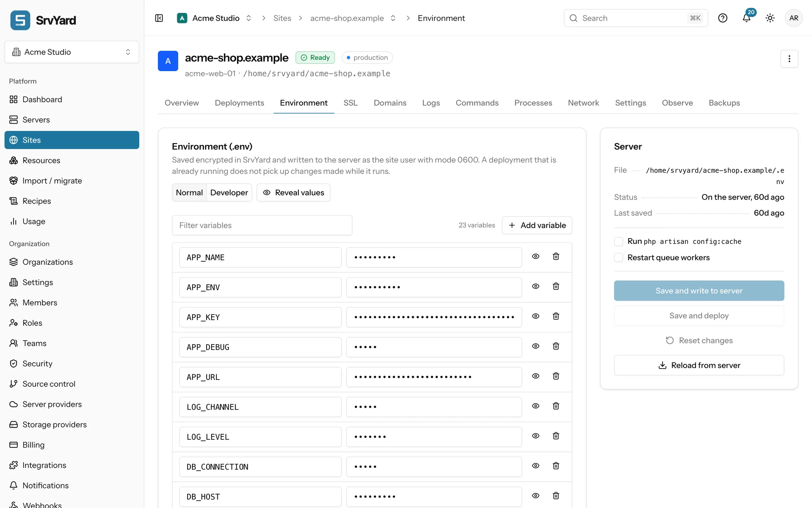Reveal the APP_ENV value
812x508 pixels.
pyautogui.click(x=536, y=287)
